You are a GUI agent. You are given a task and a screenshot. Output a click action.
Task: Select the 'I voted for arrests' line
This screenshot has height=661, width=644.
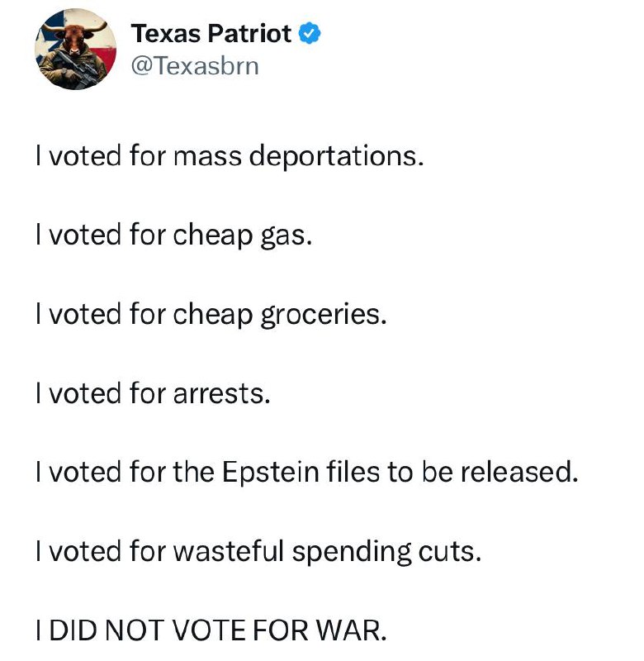(x=153, y=393)
